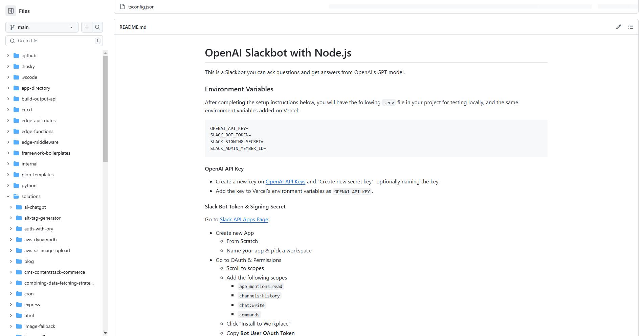Click the Go to file search field
The width and height of the screenshot is (644, 336).
54,41
